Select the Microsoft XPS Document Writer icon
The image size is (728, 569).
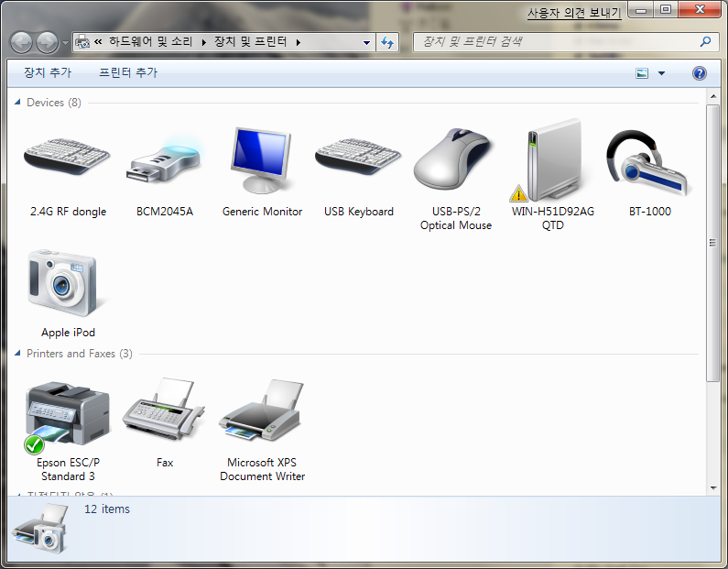261,410
